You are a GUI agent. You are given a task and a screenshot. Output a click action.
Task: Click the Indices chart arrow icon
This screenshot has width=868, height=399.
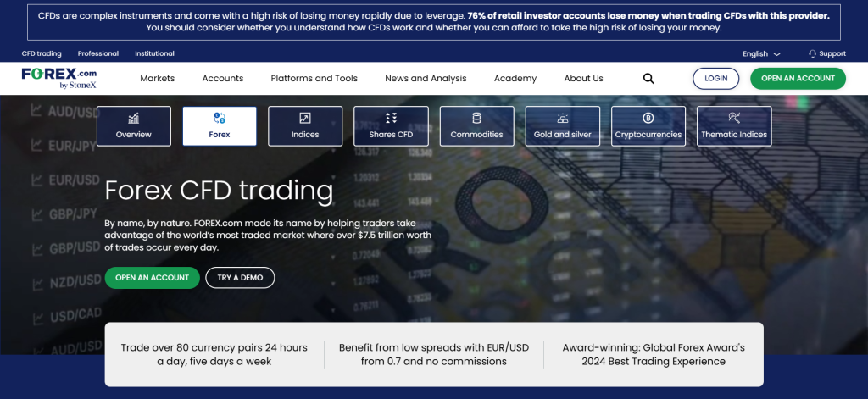(x=305, y=118)
